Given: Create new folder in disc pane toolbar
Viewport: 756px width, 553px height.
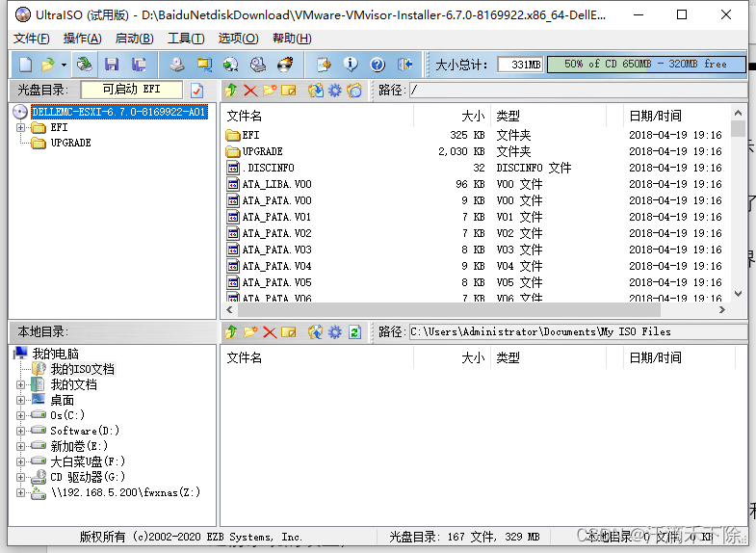Looking at the screenshot, I should click(x=270, y=91).
